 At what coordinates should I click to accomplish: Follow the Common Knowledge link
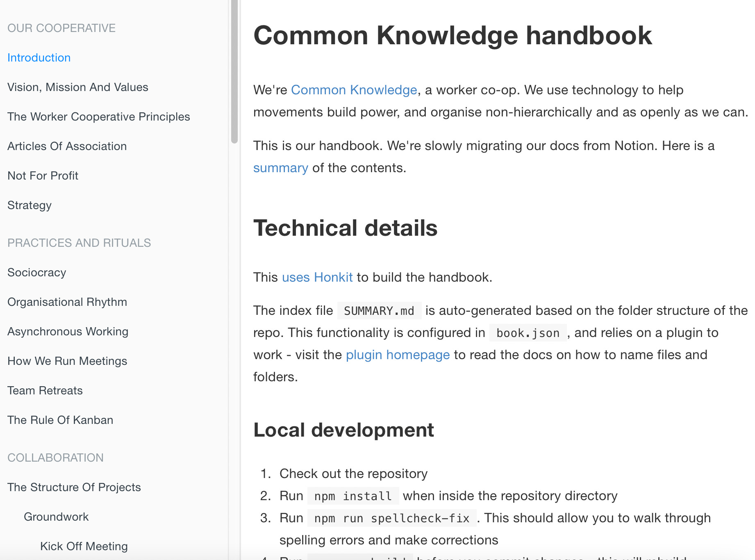(354, 90)
